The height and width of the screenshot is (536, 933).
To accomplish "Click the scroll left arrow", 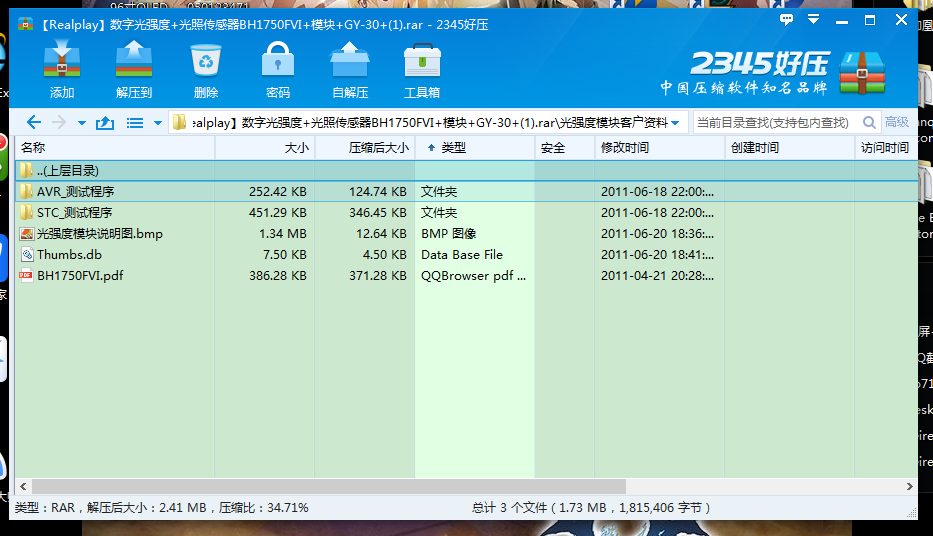I will point(23,487).
